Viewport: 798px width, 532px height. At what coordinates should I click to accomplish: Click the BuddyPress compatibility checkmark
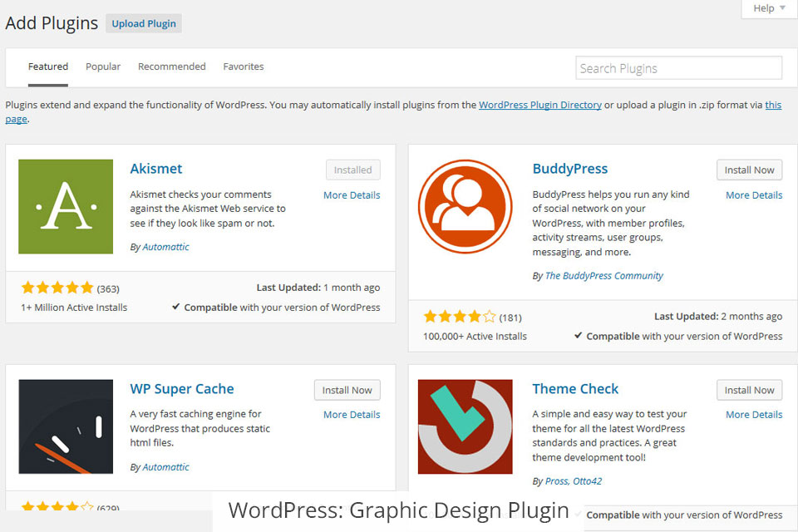tap(579, 336)
